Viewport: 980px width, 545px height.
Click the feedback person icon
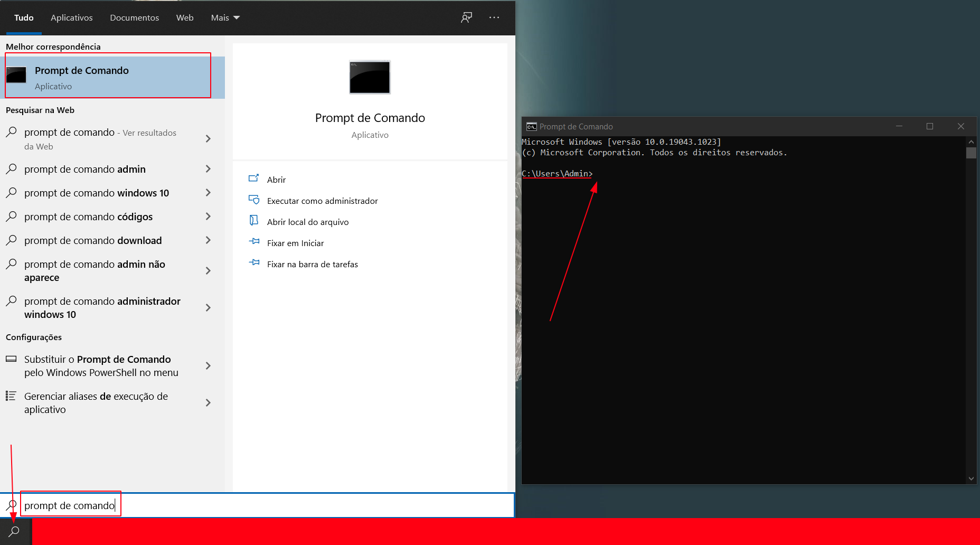coord(466,17)
